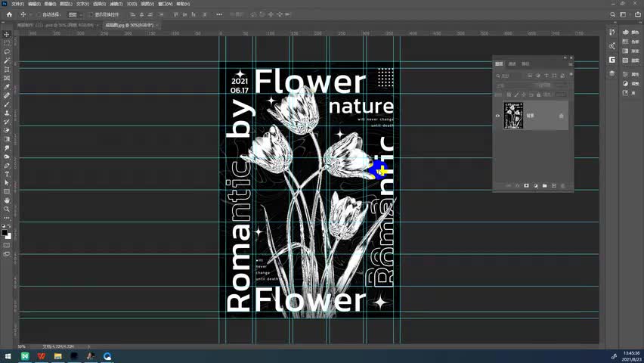Toggle layer filtering switch in the Layers panel

point(571,74)
